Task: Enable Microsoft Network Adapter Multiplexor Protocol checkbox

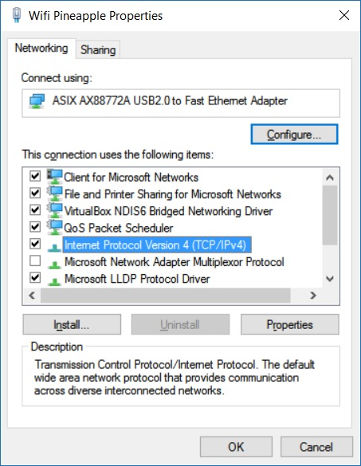Action: (x=35, y=261)
